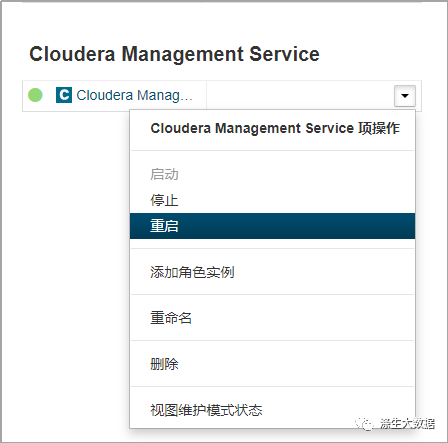Click the menu header "Cloudera Management Service 项操作"
This screenshot has width=448, height=443.
click(x=275, y=128)
